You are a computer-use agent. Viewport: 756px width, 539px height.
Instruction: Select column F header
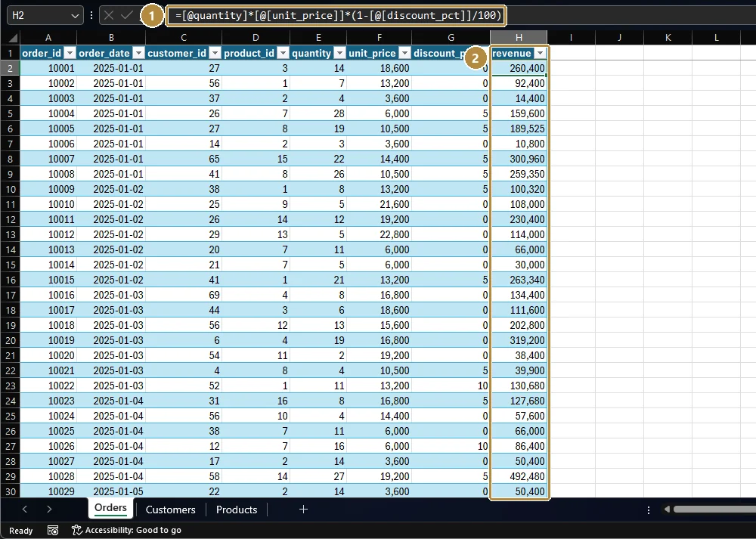click(x=379, y=38)
